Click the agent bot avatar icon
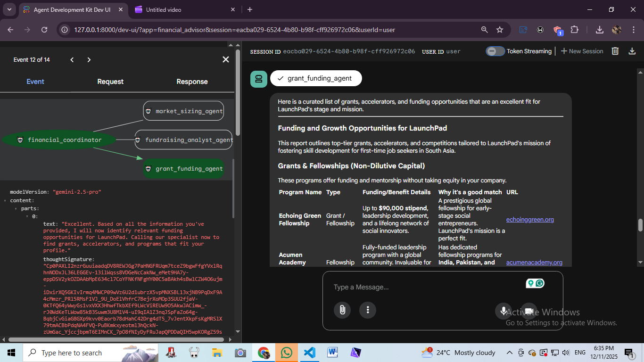The height and width of the screenshot is (362, 644). [x=259, y=79]
